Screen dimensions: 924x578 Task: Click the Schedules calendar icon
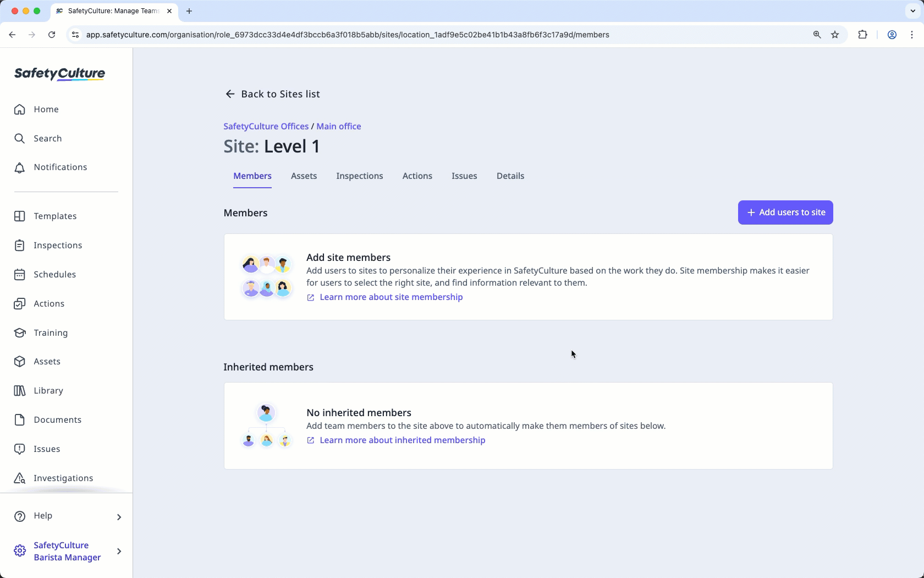point(20,275)
